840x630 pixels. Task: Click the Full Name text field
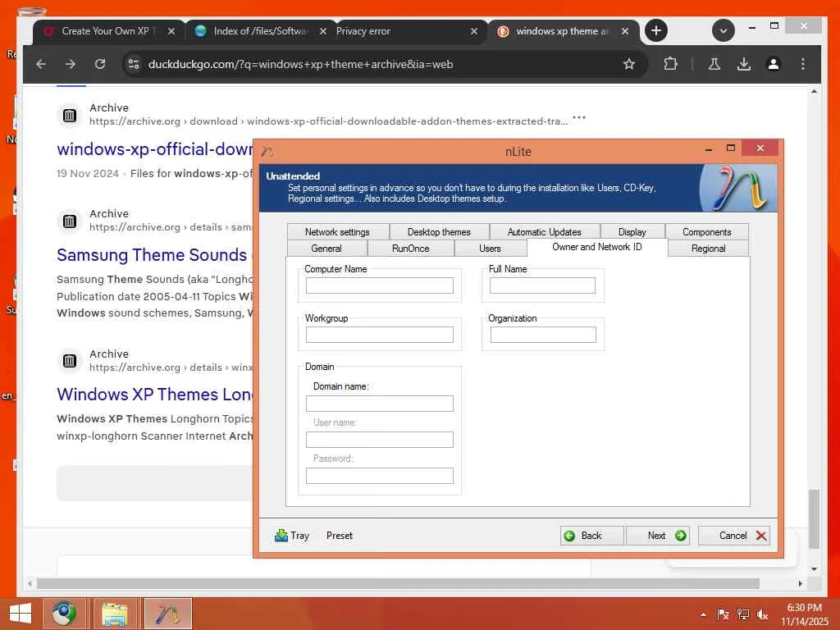(542, 285)
